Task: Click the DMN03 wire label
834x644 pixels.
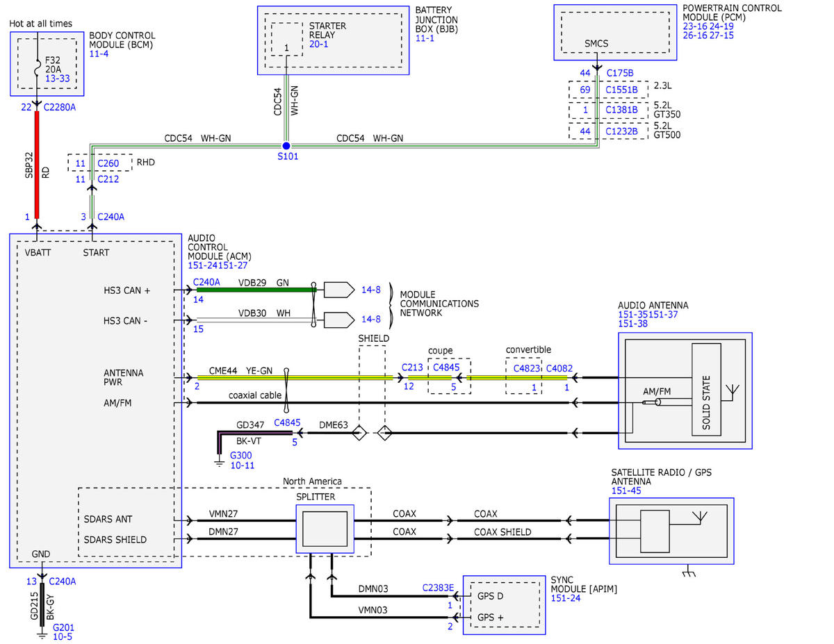Action: point(374,589)
